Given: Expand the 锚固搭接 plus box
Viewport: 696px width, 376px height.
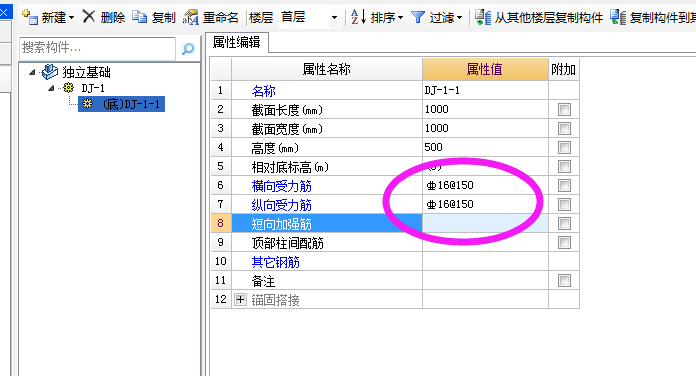Looking at the screenshot, I should point(240,300).
